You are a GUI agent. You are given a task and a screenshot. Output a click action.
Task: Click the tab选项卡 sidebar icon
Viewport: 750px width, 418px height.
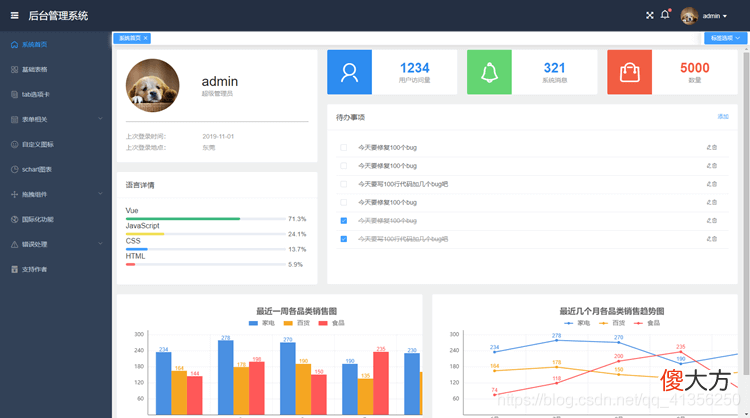pyautogui.click(x=14, y=94)
